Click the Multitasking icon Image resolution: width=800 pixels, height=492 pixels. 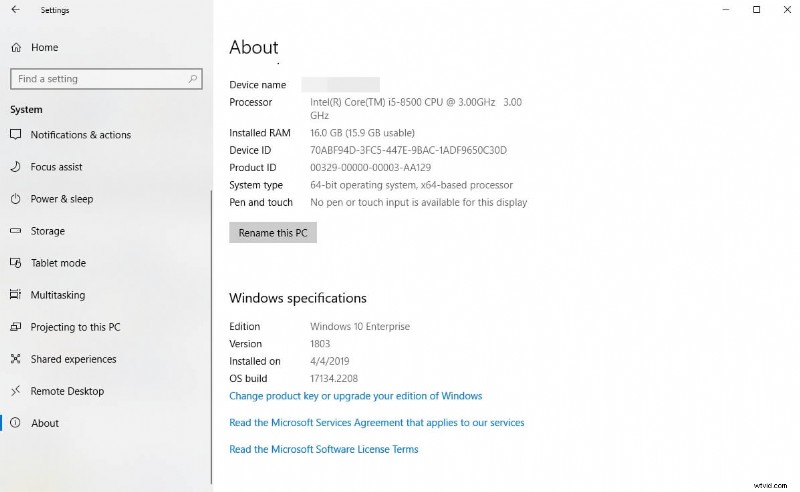point(15,295)
